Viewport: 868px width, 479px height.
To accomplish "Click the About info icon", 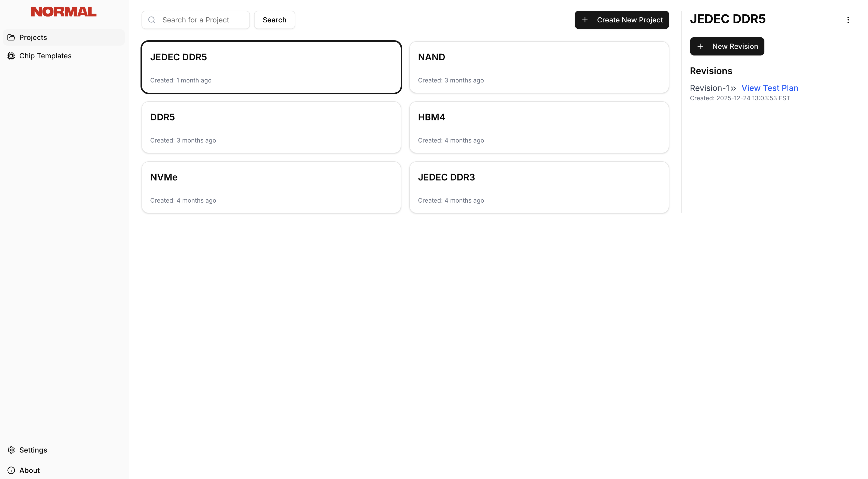I will point(11,470).
